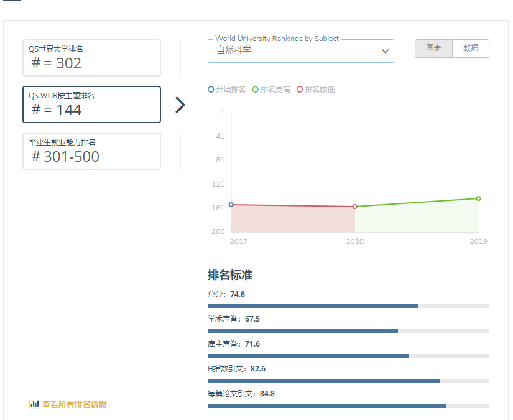Click the 每篇论文引文 score bar
This screenshot has height=420, width=513.
(x=348, y=406)
